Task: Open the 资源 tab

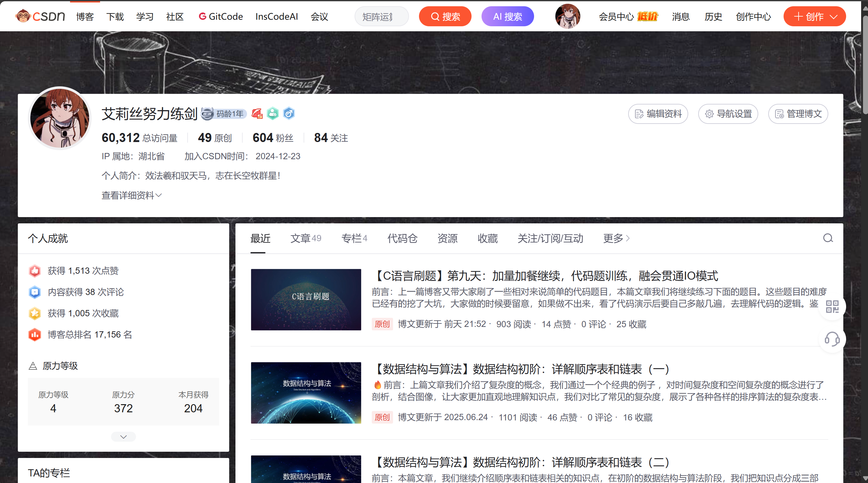Action: point(447,238)
